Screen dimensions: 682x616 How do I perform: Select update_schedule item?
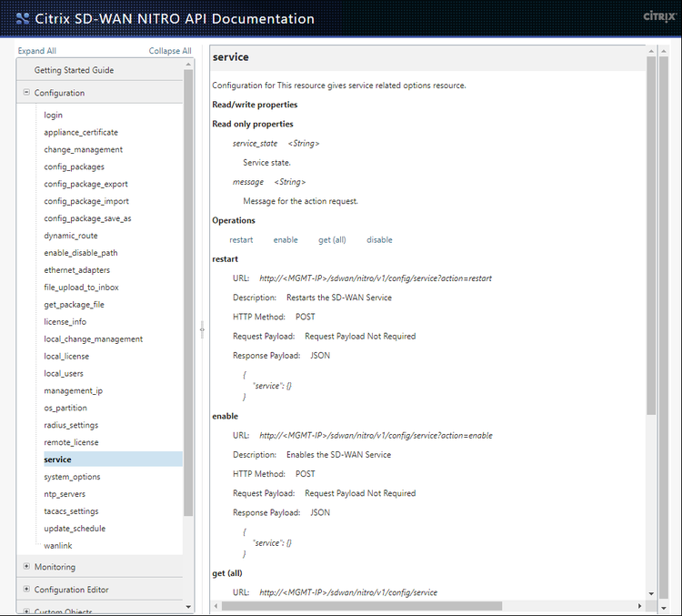click(75, 528)
